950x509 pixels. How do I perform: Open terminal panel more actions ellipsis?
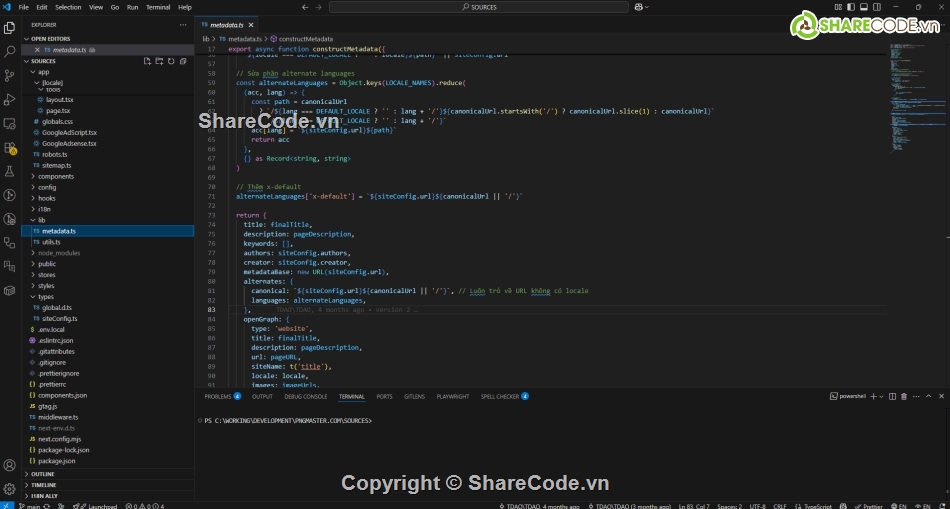click(x=916, y=396)
